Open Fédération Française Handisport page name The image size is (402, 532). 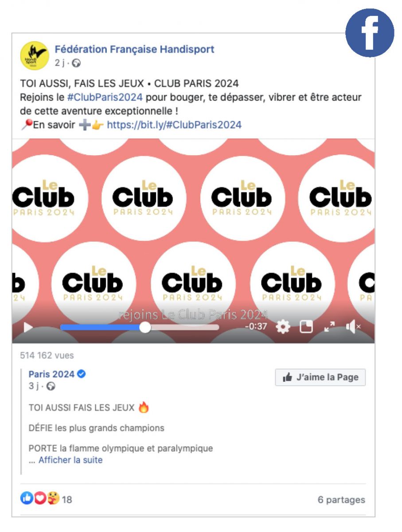point(134,49)
